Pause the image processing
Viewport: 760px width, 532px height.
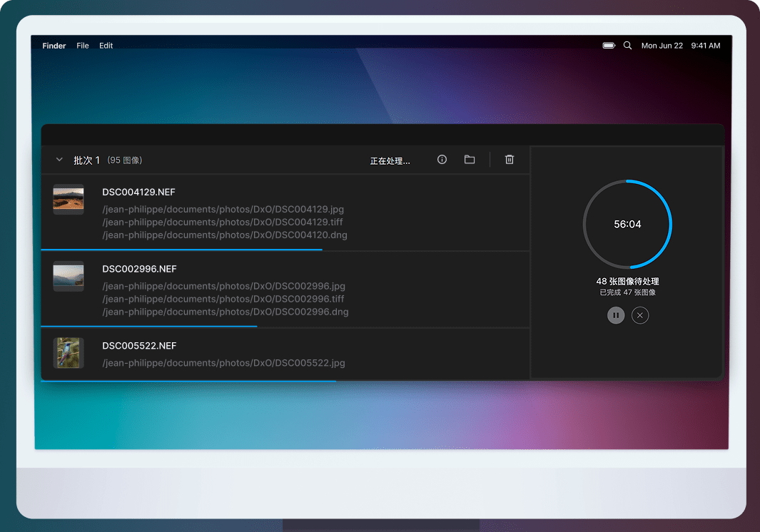pos(616,315)
